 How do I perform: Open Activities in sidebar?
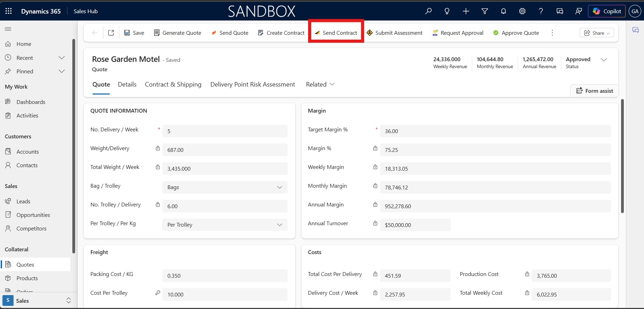click(35, 115)
